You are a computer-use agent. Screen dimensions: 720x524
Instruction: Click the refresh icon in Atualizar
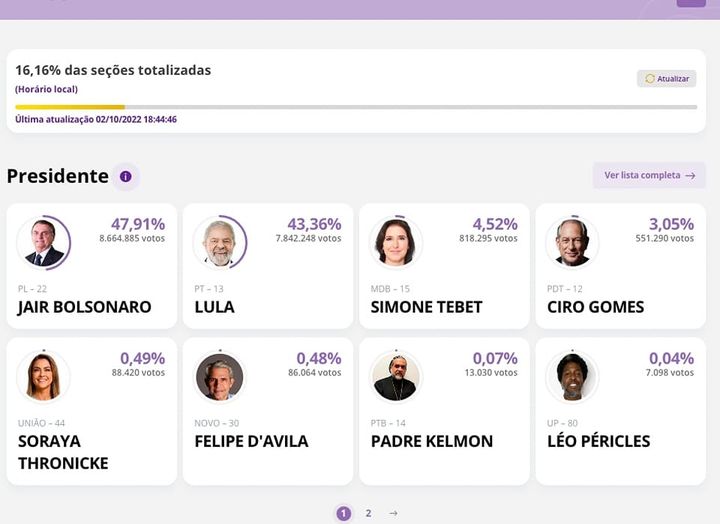(650, 79)
